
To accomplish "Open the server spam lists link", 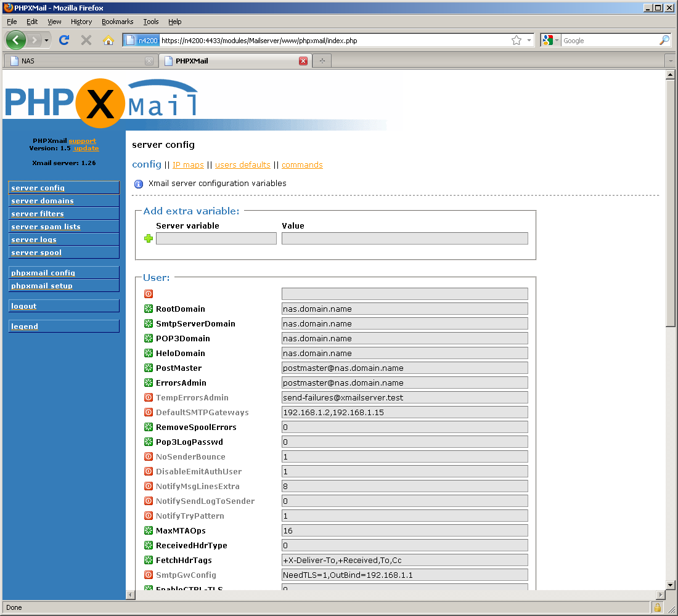I will (46, 227).
